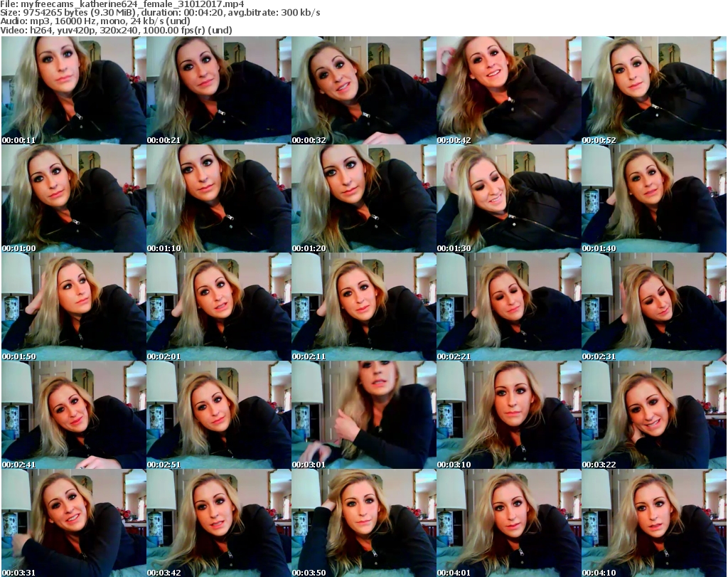
Task: Click the thumbnail stamped 00:03:31
Action: pyautogui.click(x=74, y=523)
